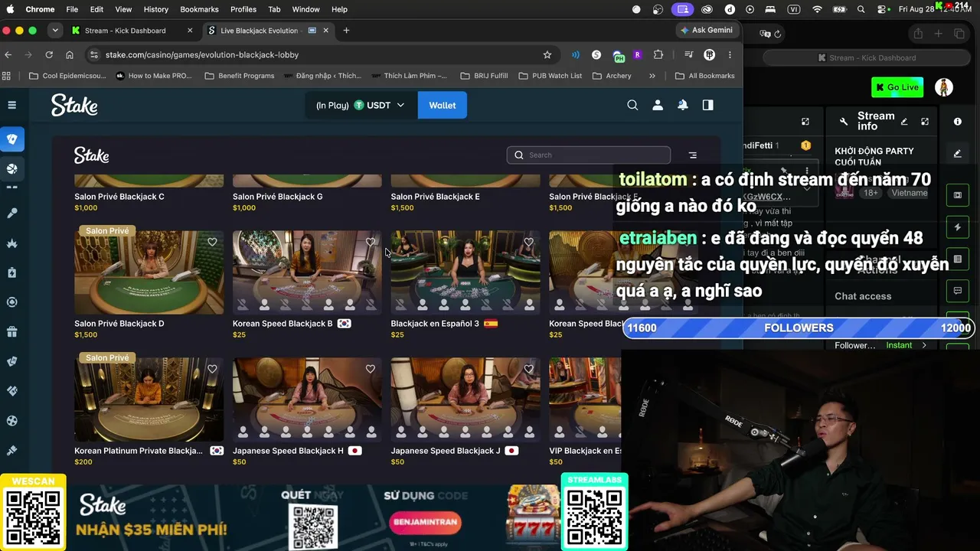Open the Cool Epidemicsound bookmark
This screenshot has width=980, height=551.
[x=67, y=76]
